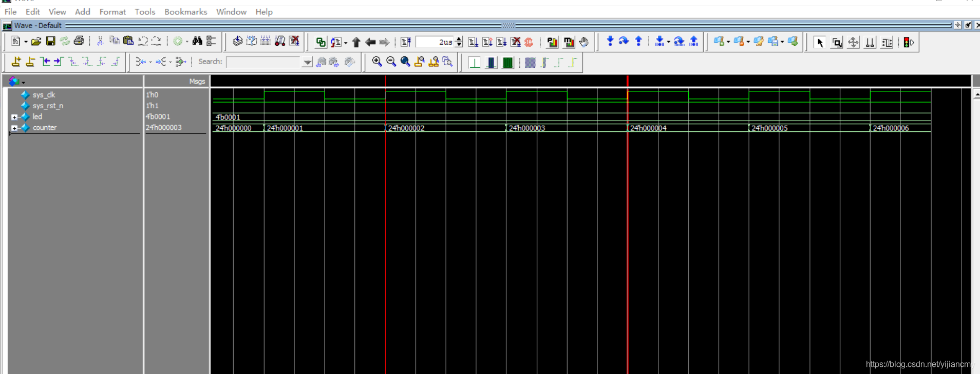
Task: Click the hand icon in the toolbar
Action: (x=584, y=42)
